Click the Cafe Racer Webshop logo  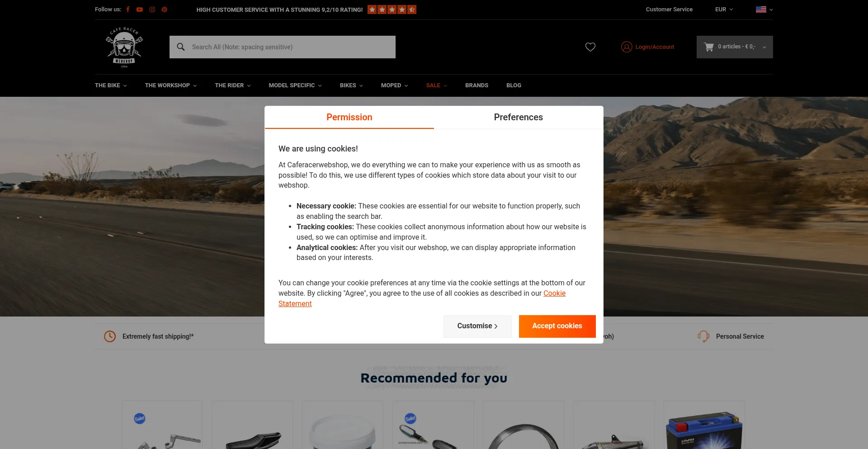[124, 47]
